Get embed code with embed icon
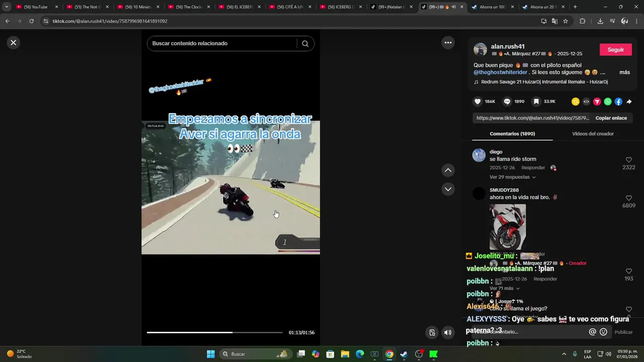 (586, 102)
